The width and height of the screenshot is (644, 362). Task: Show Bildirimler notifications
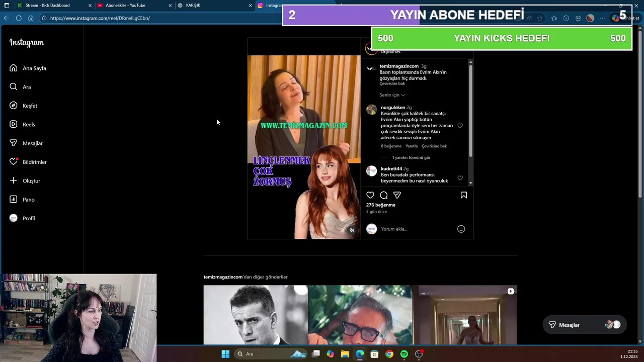[x=28, y=162]
